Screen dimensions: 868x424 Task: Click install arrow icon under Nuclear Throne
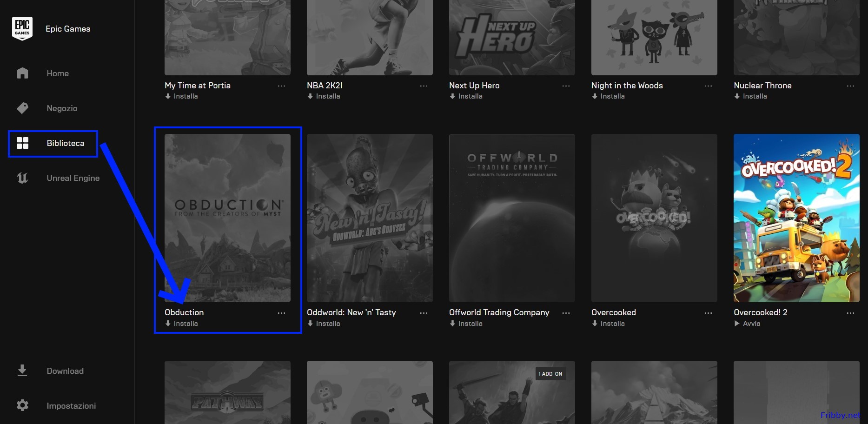point(737,96)
